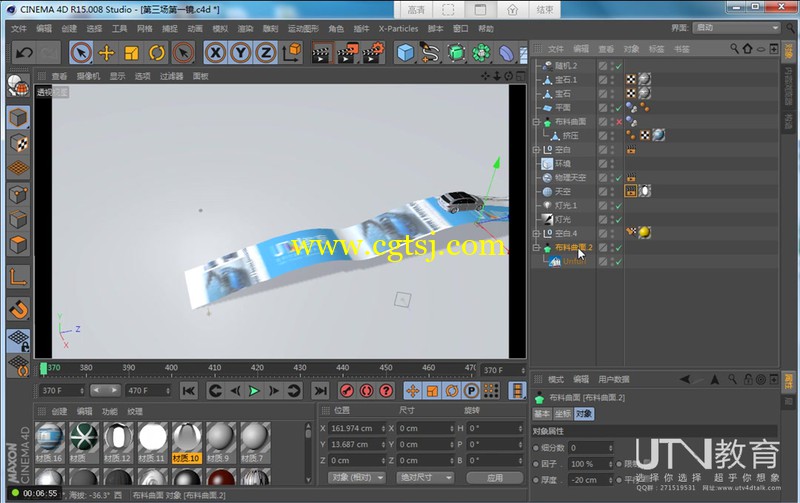
Task: Click the green array modeling icon
Action: 481,53
